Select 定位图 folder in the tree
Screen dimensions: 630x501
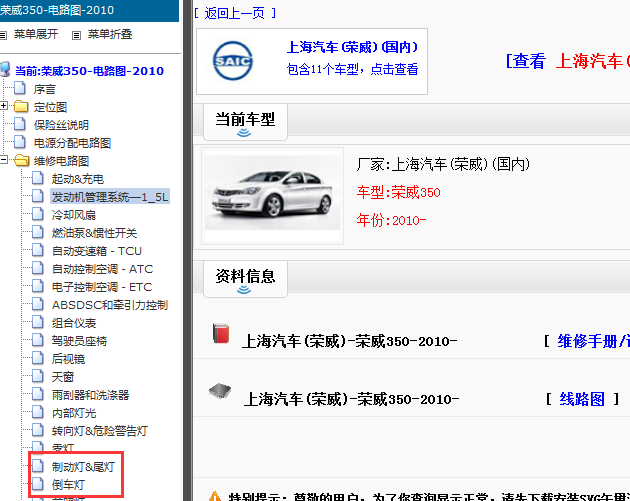pyautogui.click(x=50, y=107)
